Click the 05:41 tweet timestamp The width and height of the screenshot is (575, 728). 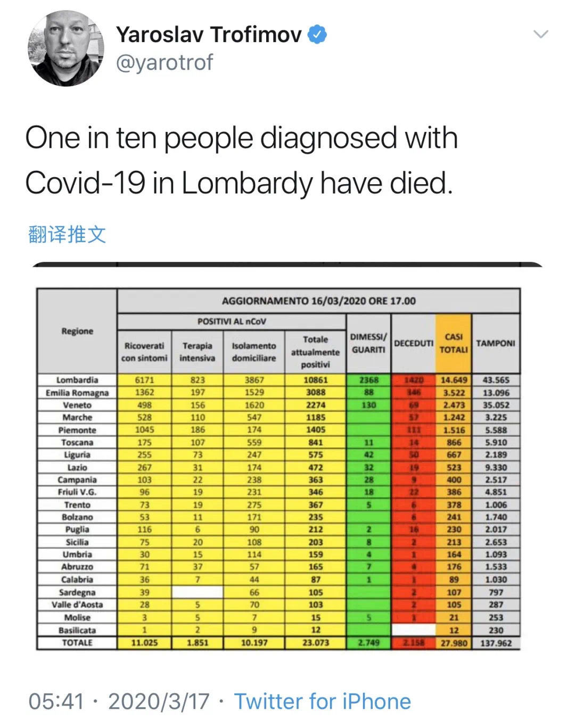(x=56, y=701)
